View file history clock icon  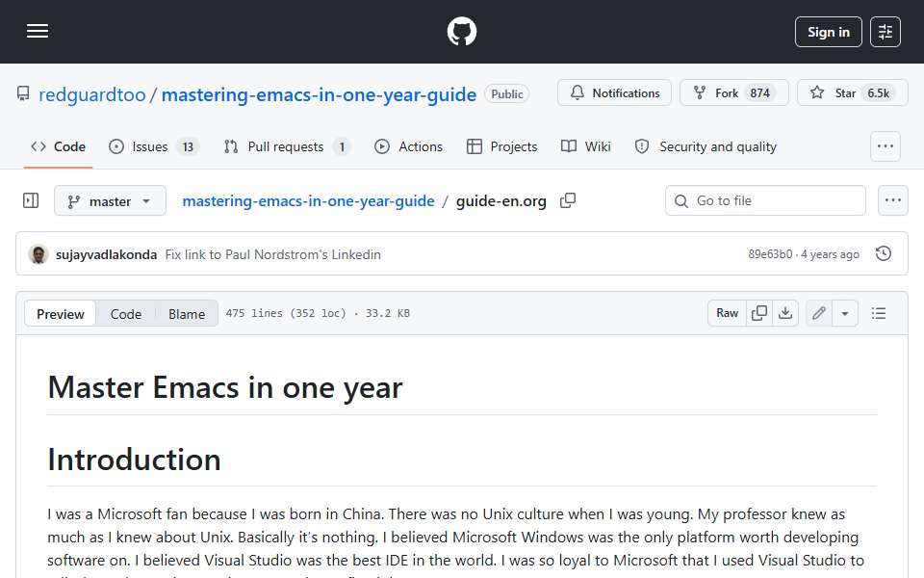pos(884,253)
